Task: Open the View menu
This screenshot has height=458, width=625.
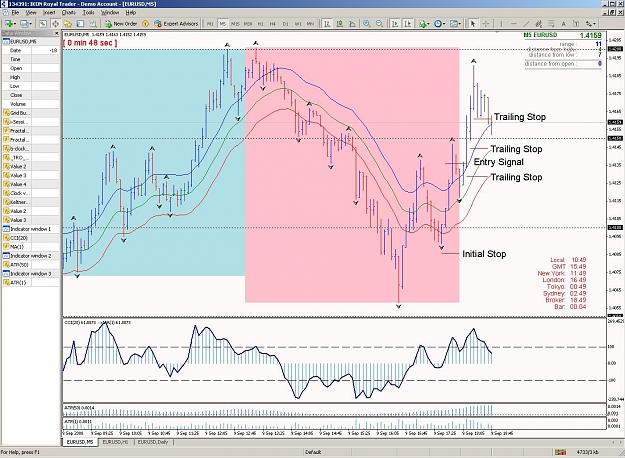Action: 31,13
